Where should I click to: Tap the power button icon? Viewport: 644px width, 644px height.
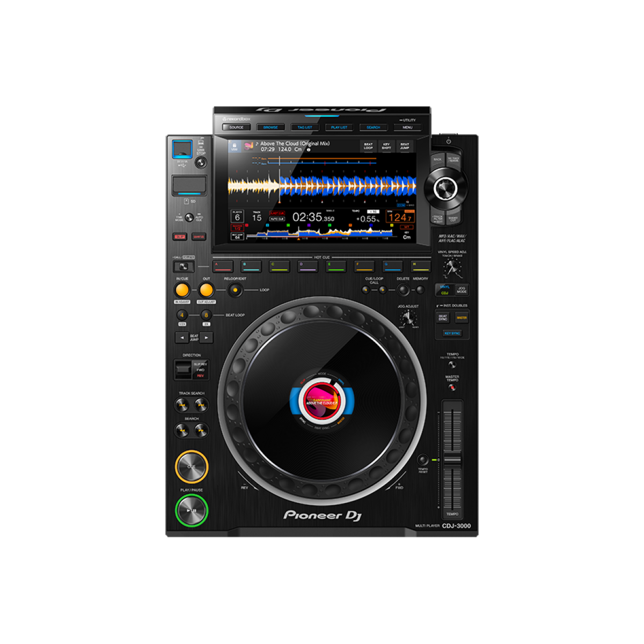click(449, 142)
